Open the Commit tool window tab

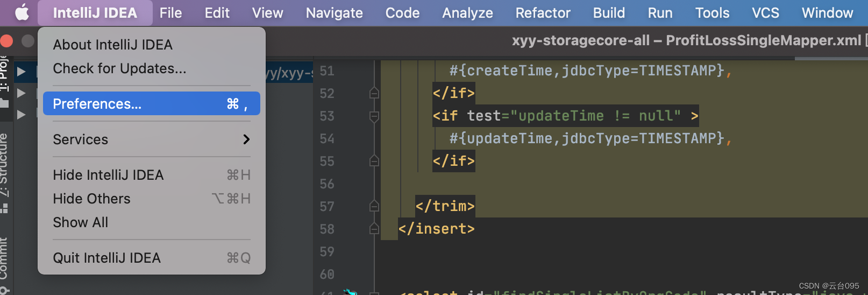5,265
